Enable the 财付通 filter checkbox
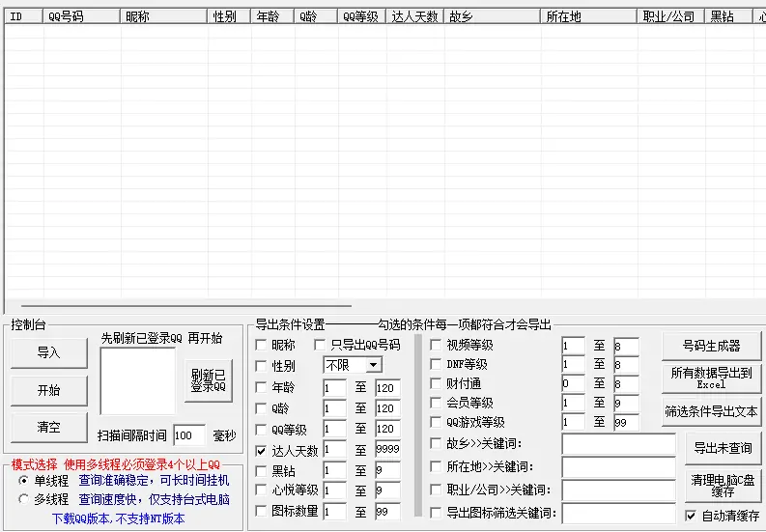 [436, 383]
